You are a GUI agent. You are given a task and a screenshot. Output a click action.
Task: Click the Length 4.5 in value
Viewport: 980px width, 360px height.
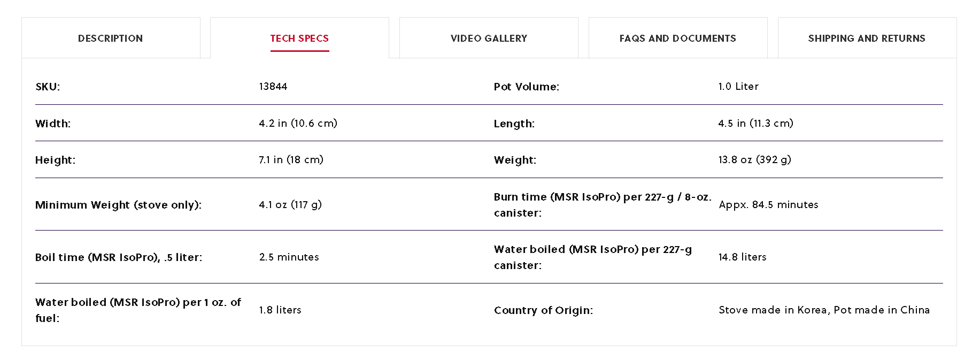point(755,124)
